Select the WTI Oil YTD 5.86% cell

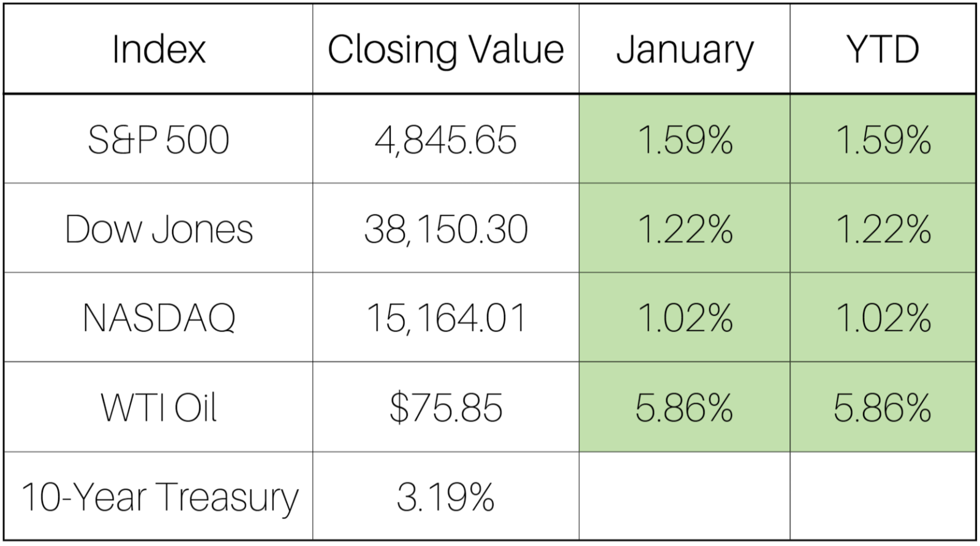883,408
